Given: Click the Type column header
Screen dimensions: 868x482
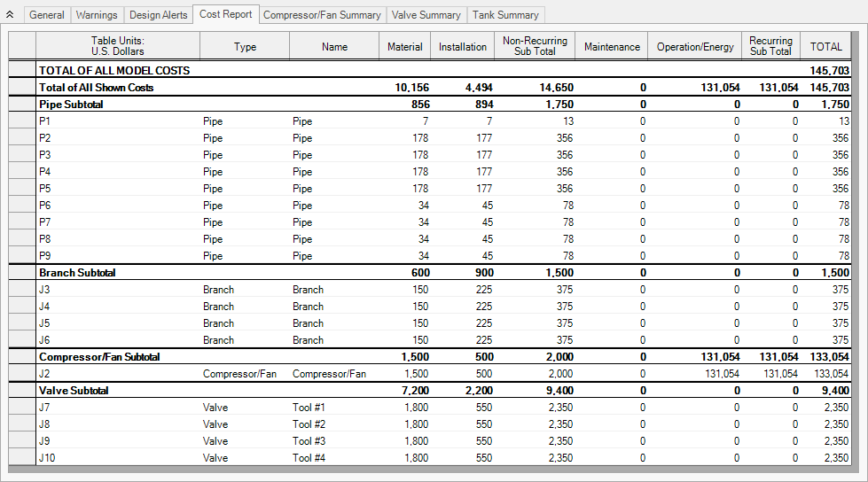Looking at the screenshot, I should point(245,46).
